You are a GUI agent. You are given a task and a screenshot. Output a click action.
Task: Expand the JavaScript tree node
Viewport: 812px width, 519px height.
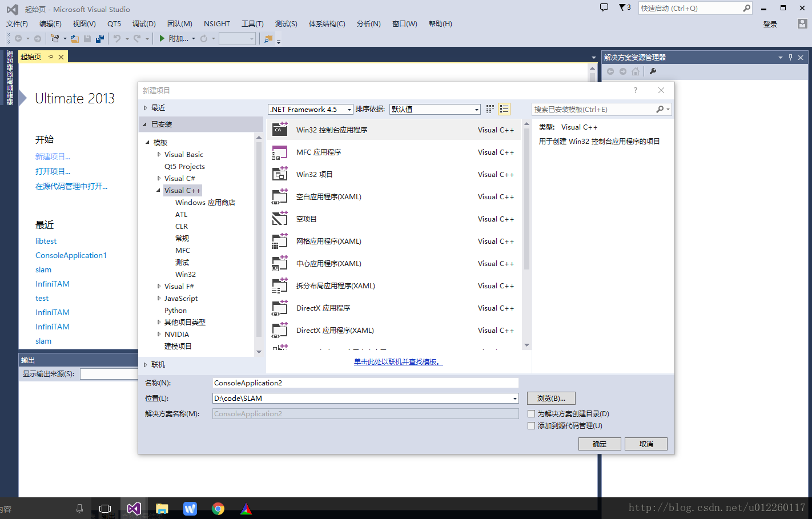pyautogui.click(x=159, y=298)
